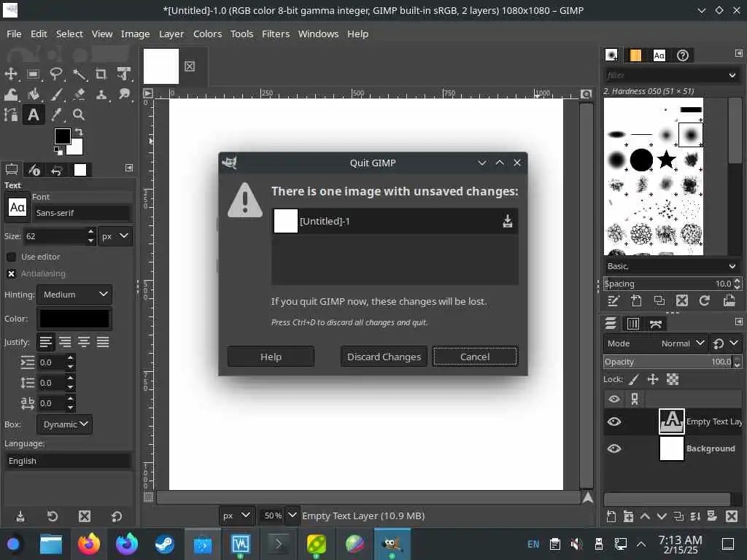
Task: Select the Unified Transform tool
Action: tap(124, 74)
